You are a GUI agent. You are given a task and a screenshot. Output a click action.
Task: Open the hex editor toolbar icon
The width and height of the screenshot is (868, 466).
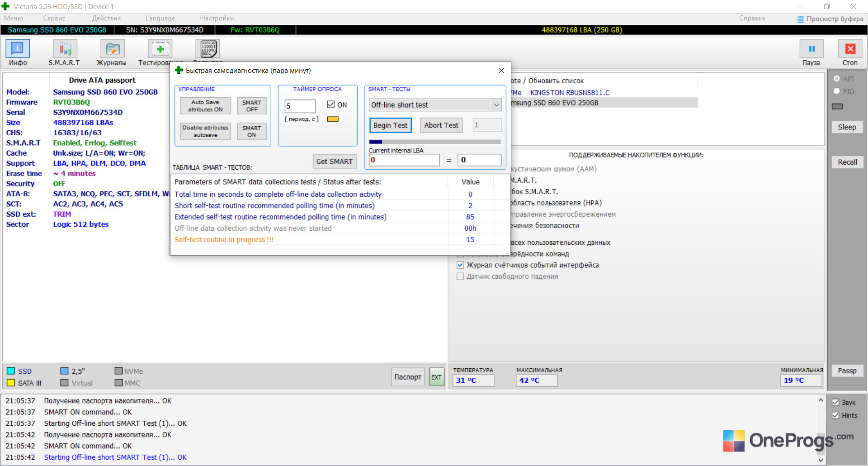click(208, 49)
